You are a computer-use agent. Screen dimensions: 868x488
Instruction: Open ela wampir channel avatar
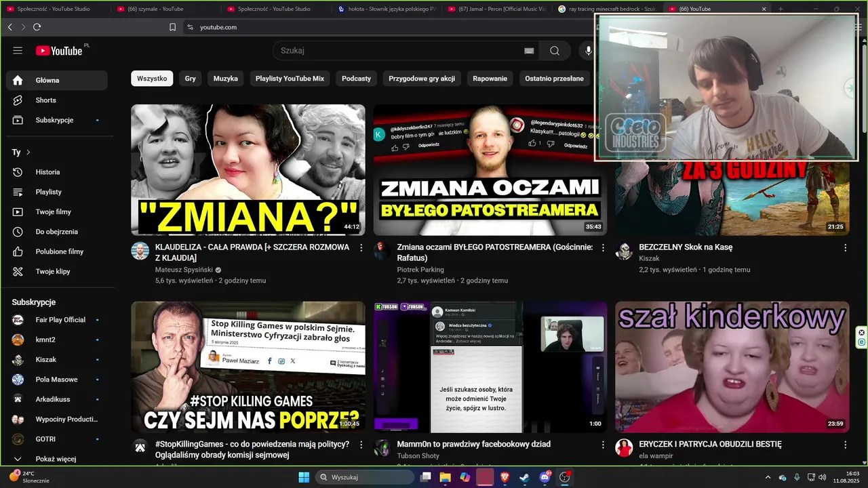624,448
